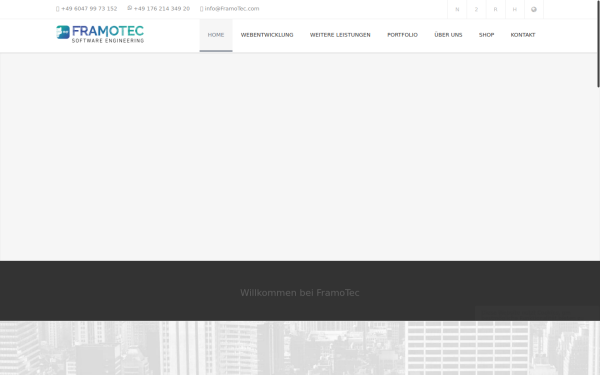
Task: Open the Home menu tab
Action: point(216,35)
